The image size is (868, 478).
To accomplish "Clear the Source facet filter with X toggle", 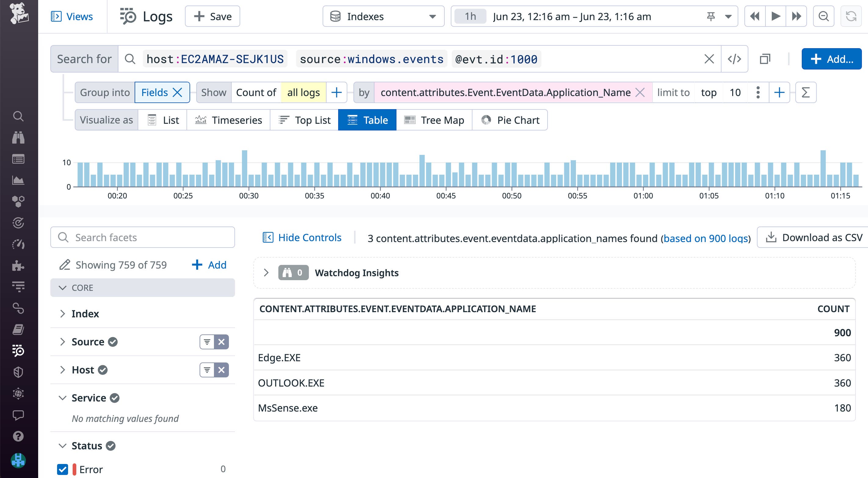I will [x=221, y=342].
